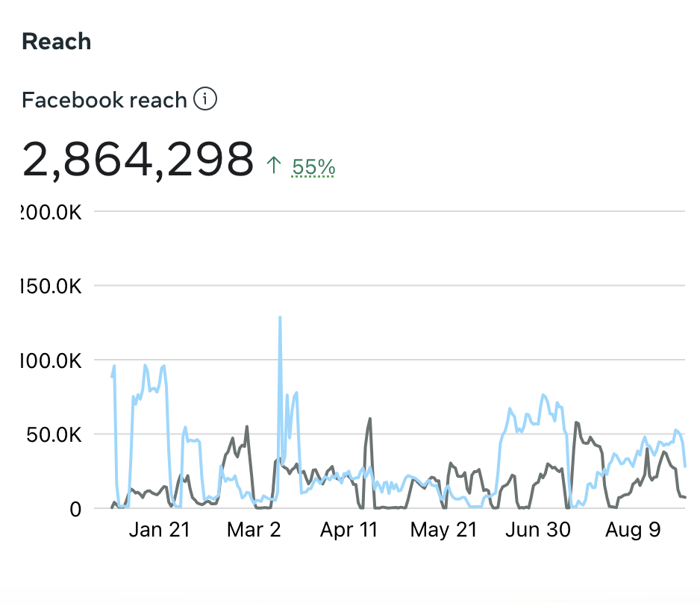Select the May 21 date label
Screen dimensions: 700x603
(443, 530)
